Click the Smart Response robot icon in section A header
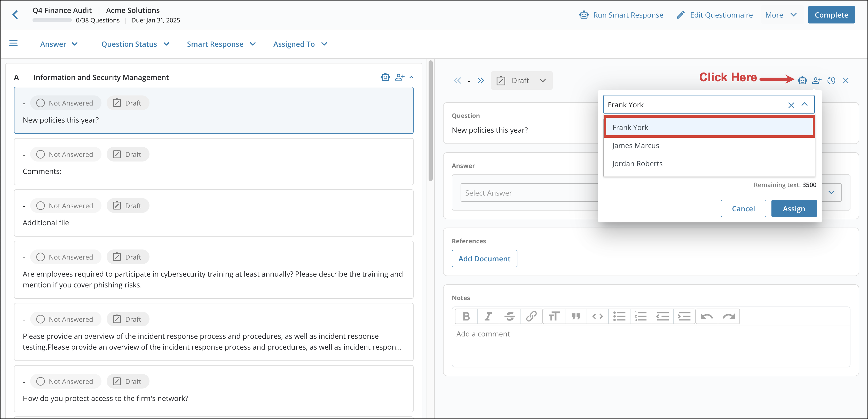The width and height of the screenshot is (868, 419). 385,77
